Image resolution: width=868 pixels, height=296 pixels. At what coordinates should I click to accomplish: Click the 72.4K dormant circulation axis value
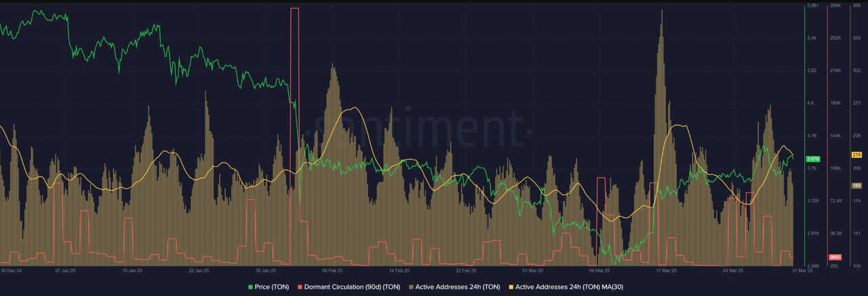(x=835, y=200)
